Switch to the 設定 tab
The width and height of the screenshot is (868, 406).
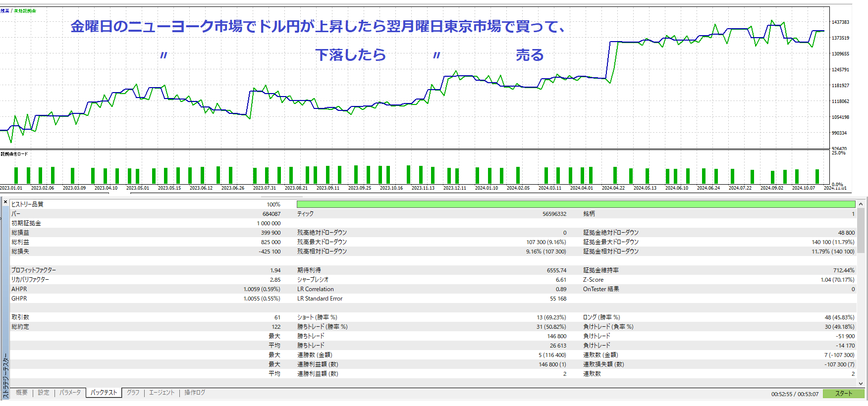(44, 393)
